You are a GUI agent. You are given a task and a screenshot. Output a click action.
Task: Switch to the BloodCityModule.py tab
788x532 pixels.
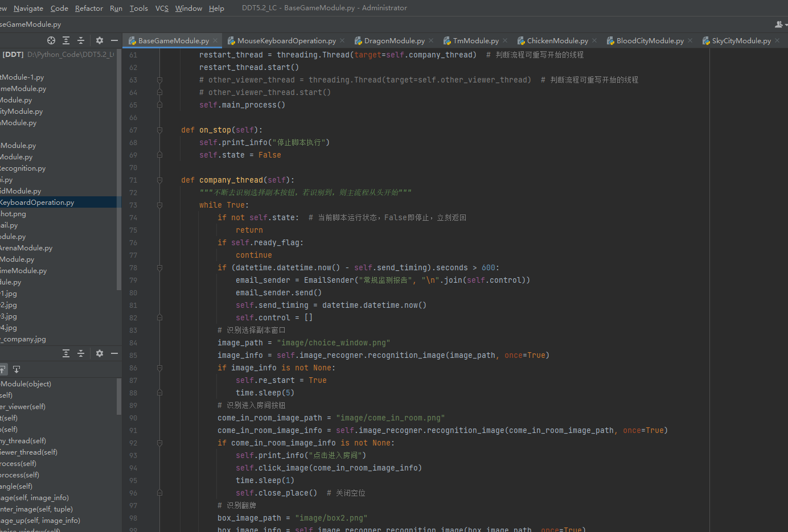tap(650, 40)
